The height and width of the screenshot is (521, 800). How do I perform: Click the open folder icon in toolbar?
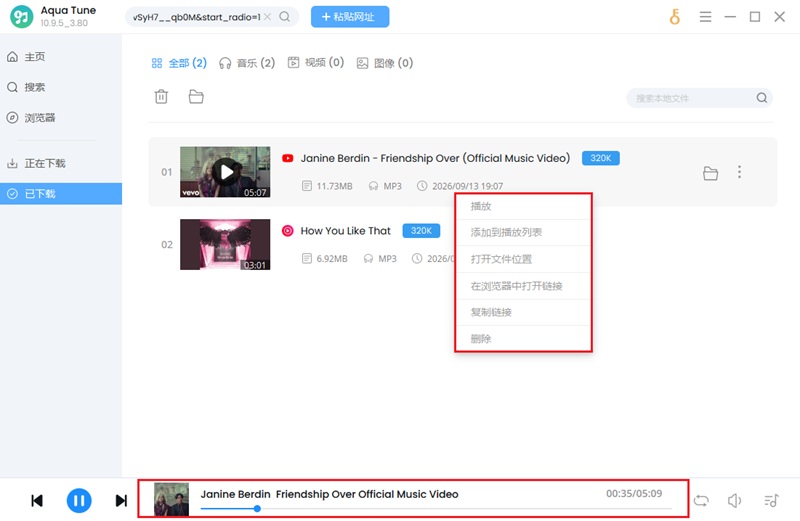(x=196, y=96)
